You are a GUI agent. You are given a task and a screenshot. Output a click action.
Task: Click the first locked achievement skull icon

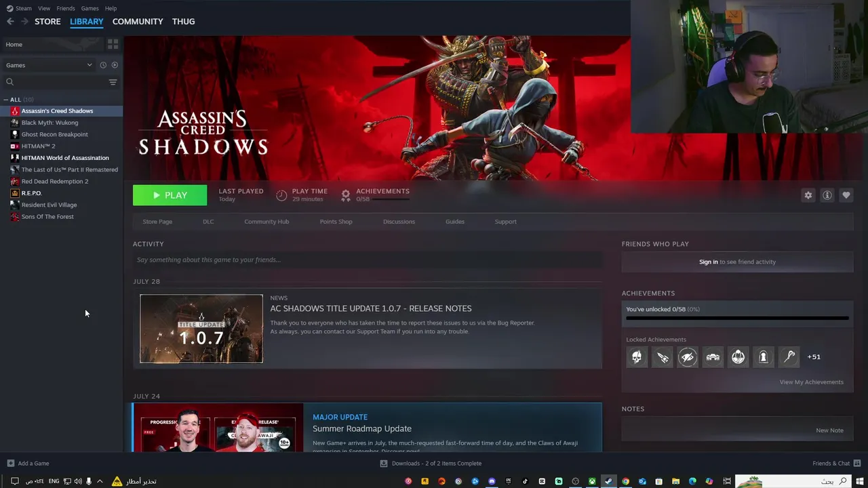(637, 357)
